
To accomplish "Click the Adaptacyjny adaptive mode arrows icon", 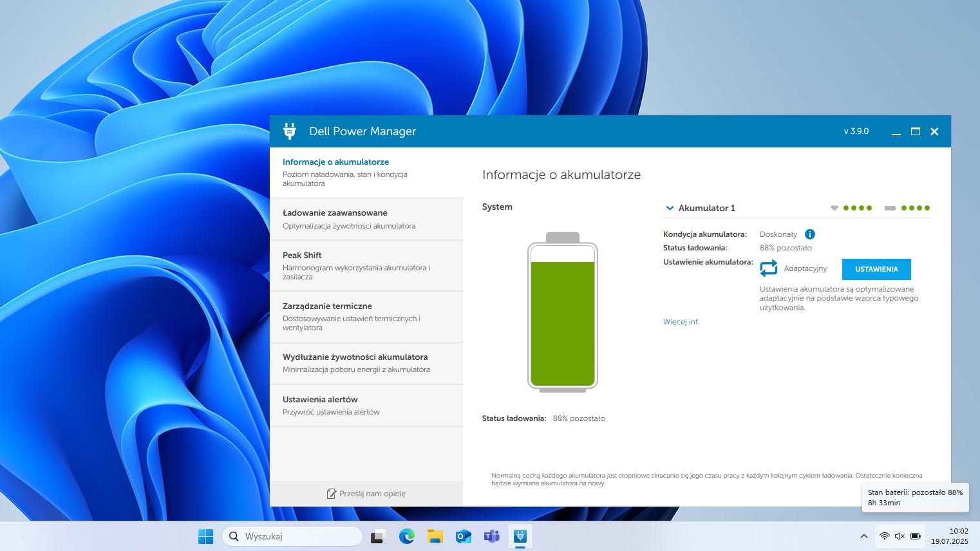I will [769, 268].
